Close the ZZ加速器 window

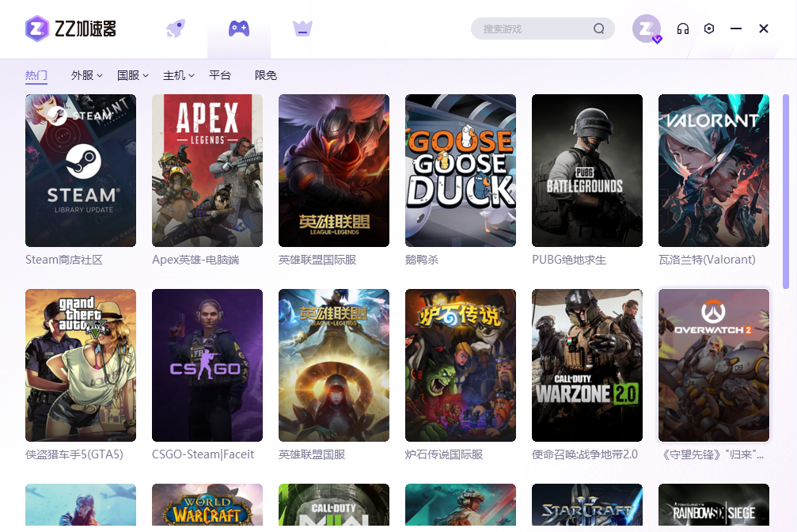pyautogui.click(x=764, y=28)
